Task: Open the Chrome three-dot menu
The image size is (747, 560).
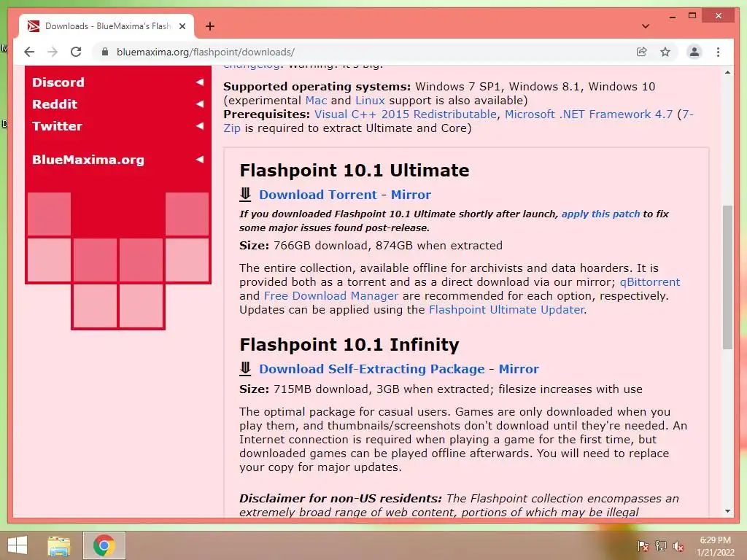Action: (718, 52)
